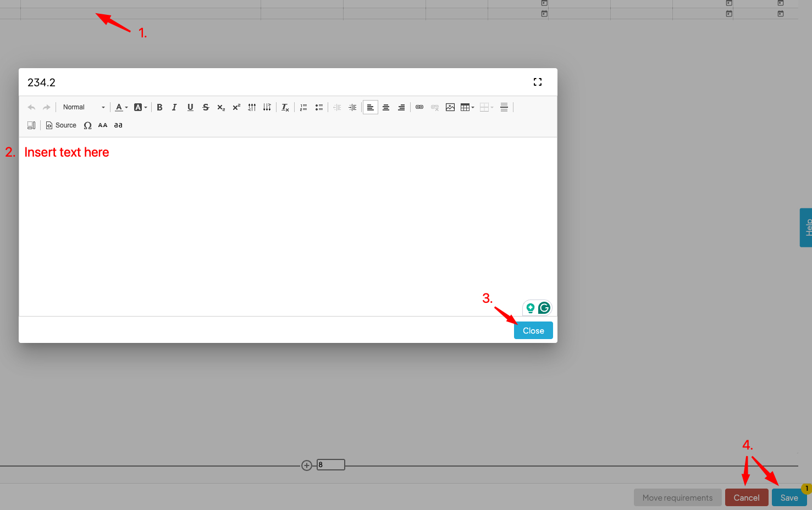
Task: Center align the text
Action: coord(386,107)
